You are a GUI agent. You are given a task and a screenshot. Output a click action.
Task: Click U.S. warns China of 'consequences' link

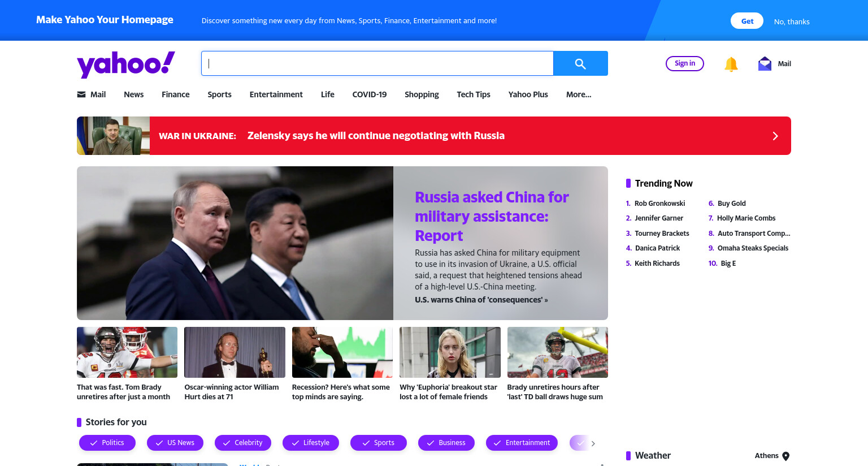(x=481, y=300)
